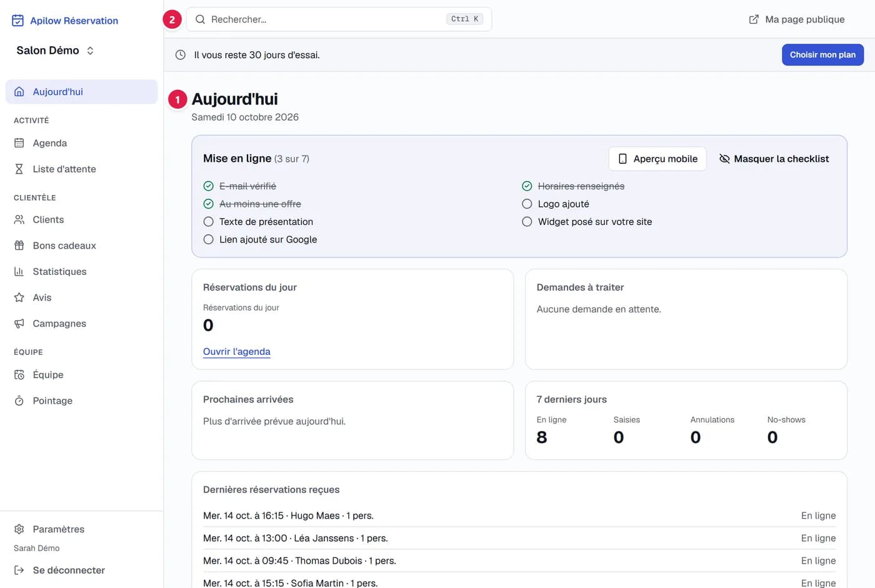875x588 pixels.
Task: Click the Ctrl K shortcut badge
Action: [465, 19]
